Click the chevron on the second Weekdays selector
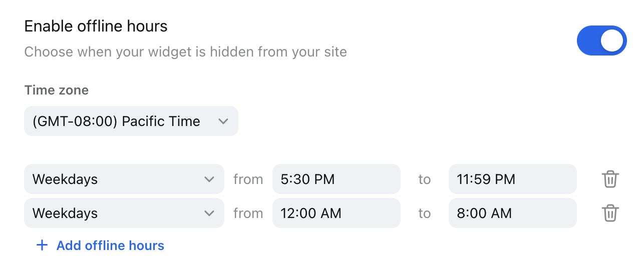644x263 pixels. pos(209,213)
